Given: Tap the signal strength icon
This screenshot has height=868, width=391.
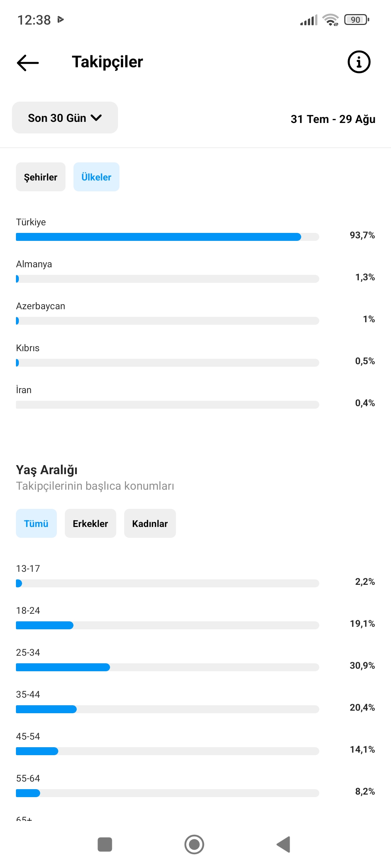Looking at the screenshot, I should coord(309,20).
